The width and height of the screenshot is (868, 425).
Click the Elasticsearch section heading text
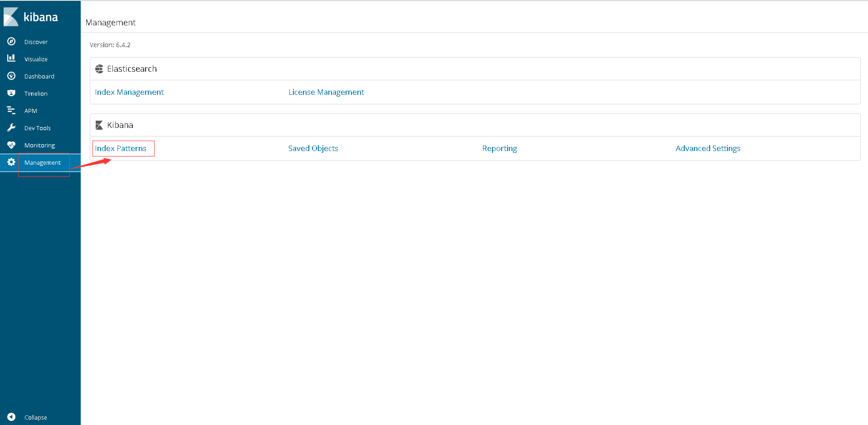[132, 69]
